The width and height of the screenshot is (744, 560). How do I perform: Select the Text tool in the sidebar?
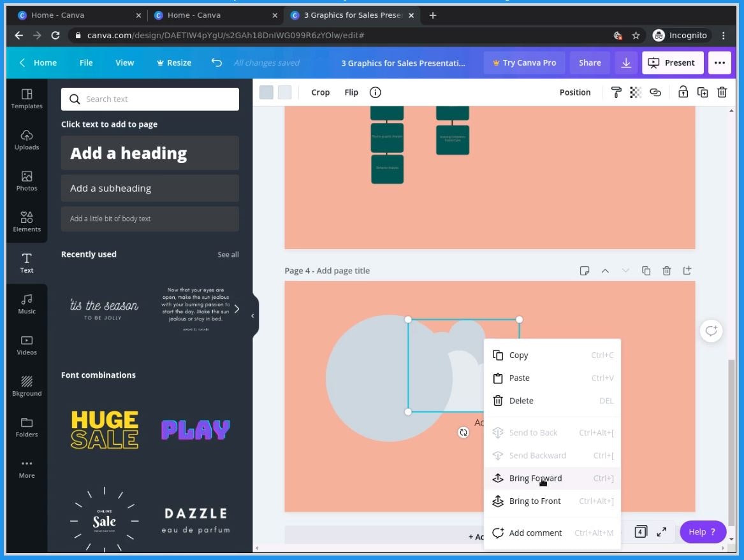[26, 262]
